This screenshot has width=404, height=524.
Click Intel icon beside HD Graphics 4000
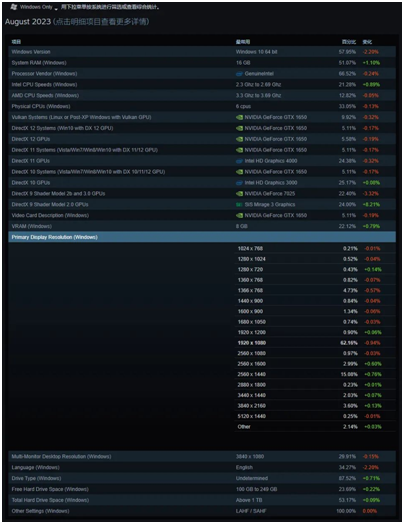[x=239, y=161]
